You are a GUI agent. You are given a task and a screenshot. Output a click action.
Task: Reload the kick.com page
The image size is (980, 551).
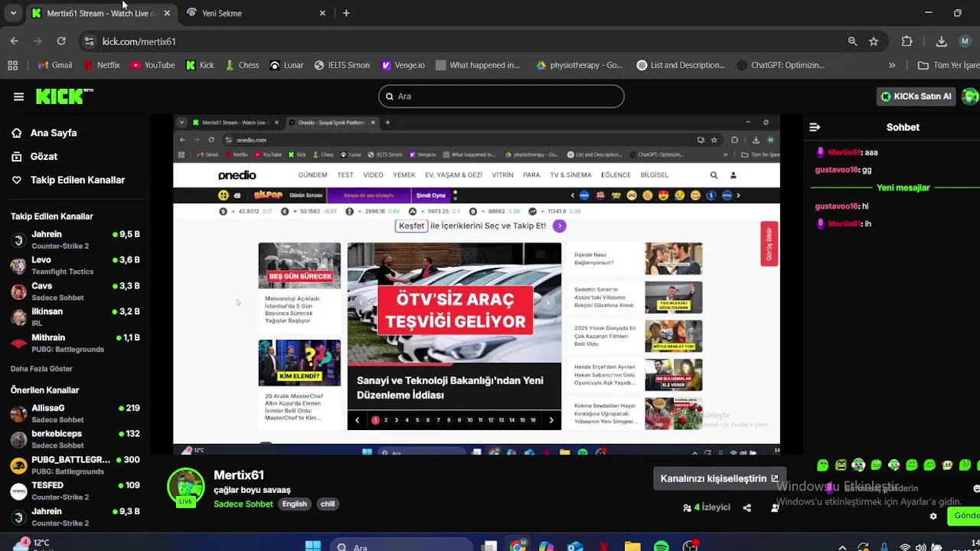[61, 41]
